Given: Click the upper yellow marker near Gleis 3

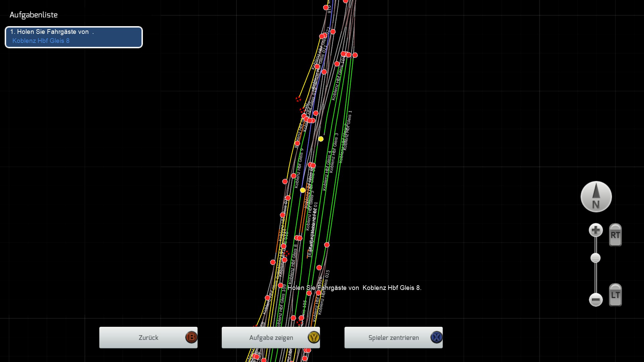Looking at the screenshot, I should (x=321, y=139).
